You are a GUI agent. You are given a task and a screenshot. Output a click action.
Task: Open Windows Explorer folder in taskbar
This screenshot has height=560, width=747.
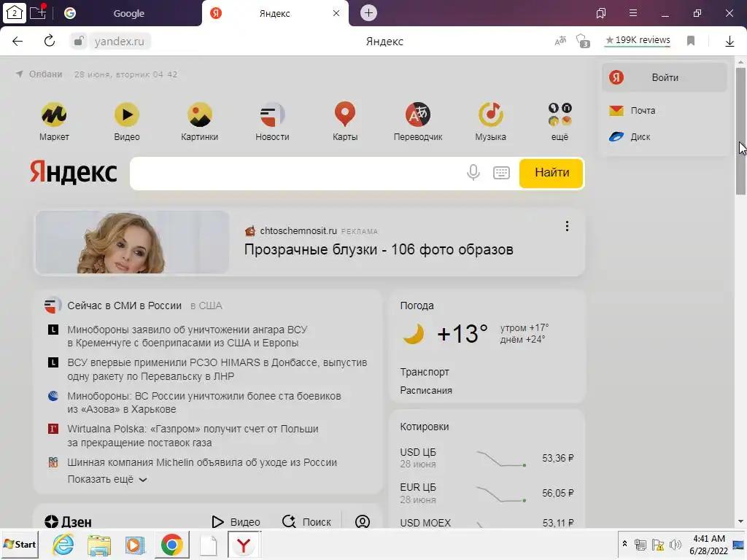click(x=99, y=545)
